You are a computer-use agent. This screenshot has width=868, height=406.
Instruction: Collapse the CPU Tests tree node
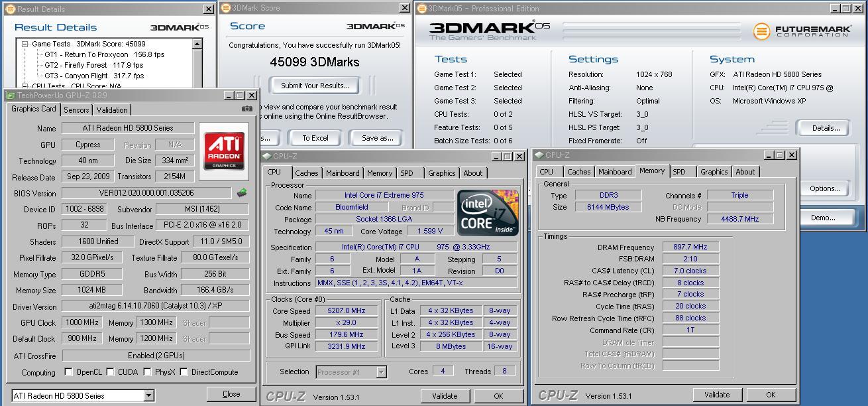25,86
